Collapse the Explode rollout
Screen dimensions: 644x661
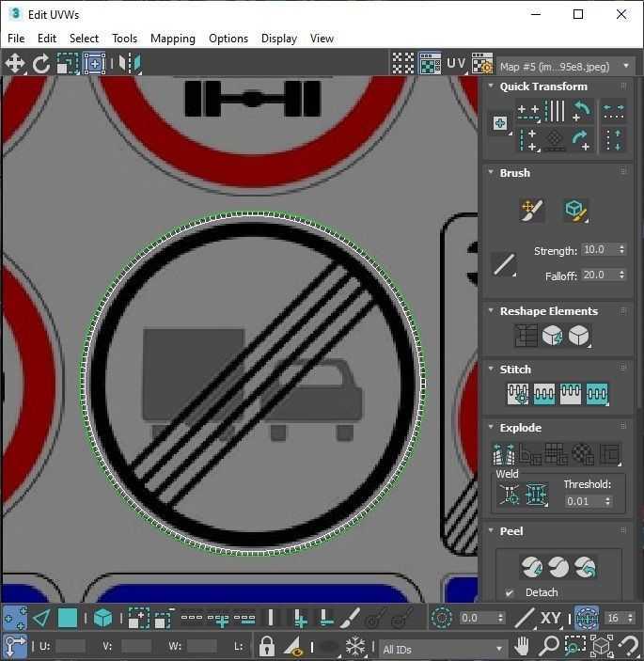(491, 427)
